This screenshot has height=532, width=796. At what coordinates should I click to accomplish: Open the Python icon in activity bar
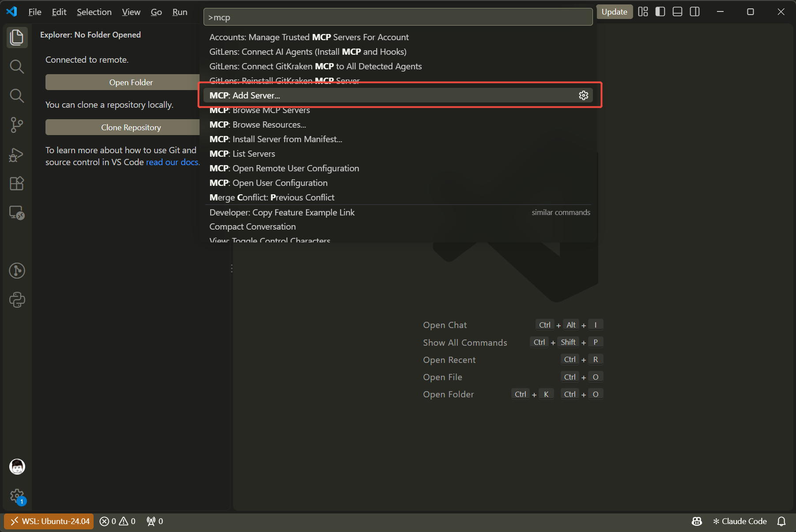click(x=17, y=300)
